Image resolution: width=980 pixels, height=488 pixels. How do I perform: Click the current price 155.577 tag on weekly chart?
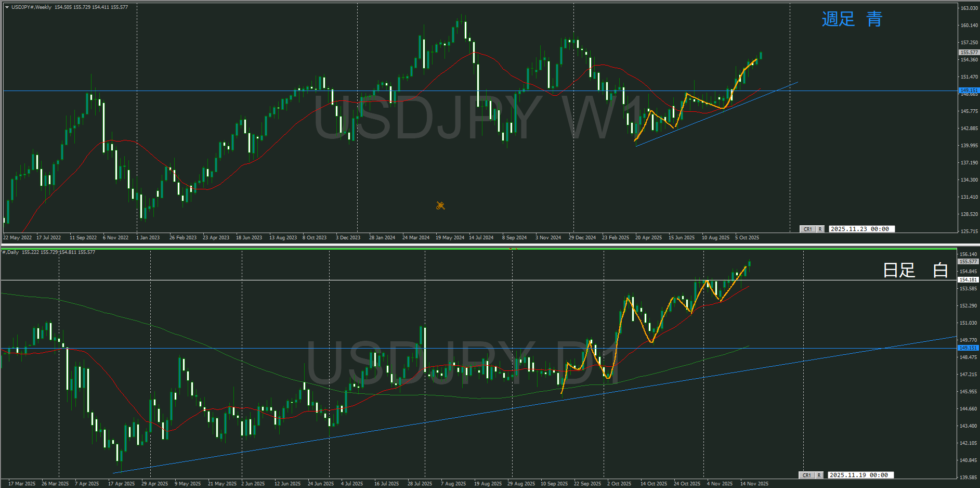968,53
